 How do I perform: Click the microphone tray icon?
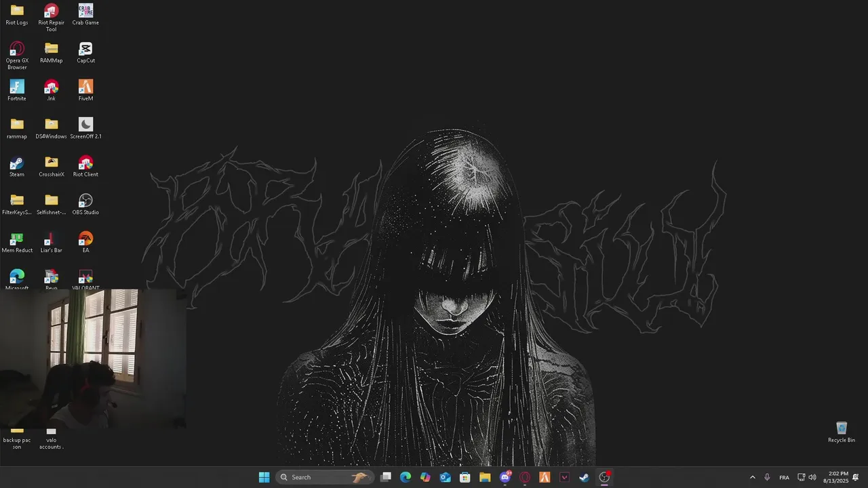[x=767, y=477]
